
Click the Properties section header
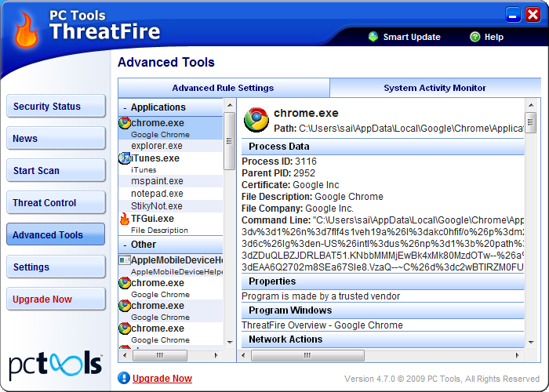pos(383,281)
